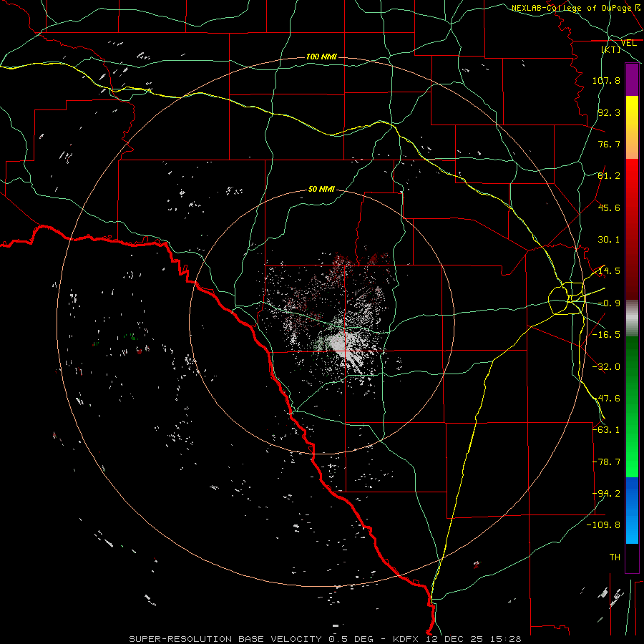This screenshot has height=644, width=644.
Task: Pick the purple segment of the color bar
Action: 632,79
